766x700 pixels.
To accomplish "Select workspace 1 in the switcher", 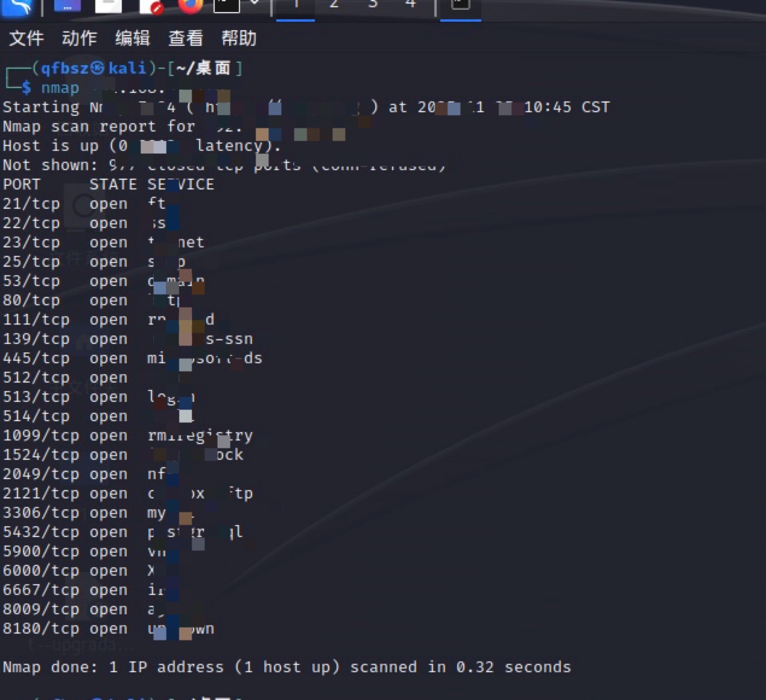I will 294,5.
